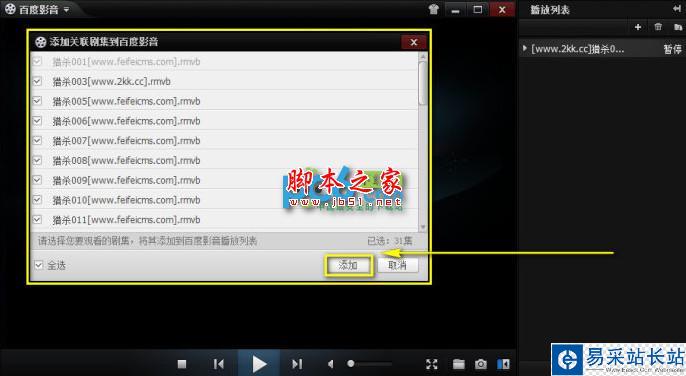Toggle the playlist panel icon
Screen dimensions: 686x376
click(503, 364)
